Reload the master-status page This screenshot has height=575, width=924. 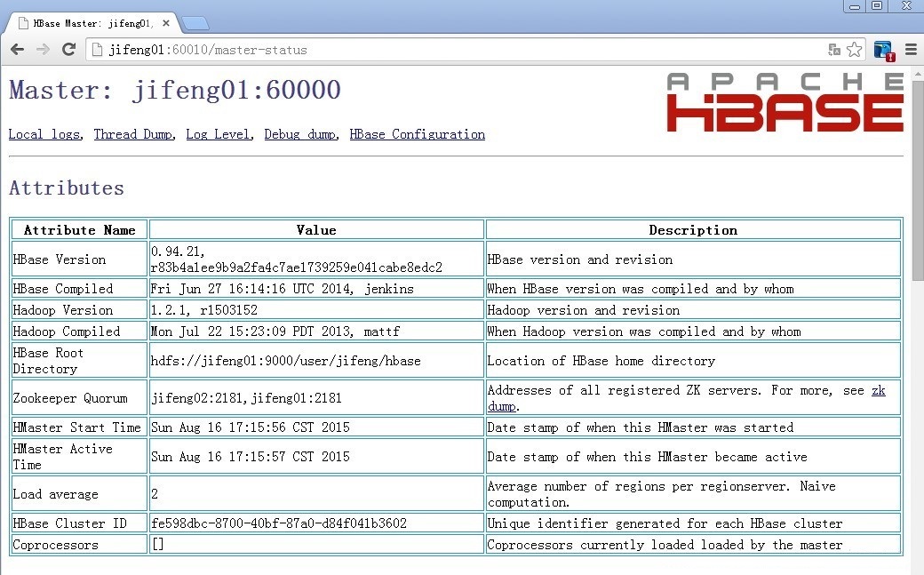point(69,50)
